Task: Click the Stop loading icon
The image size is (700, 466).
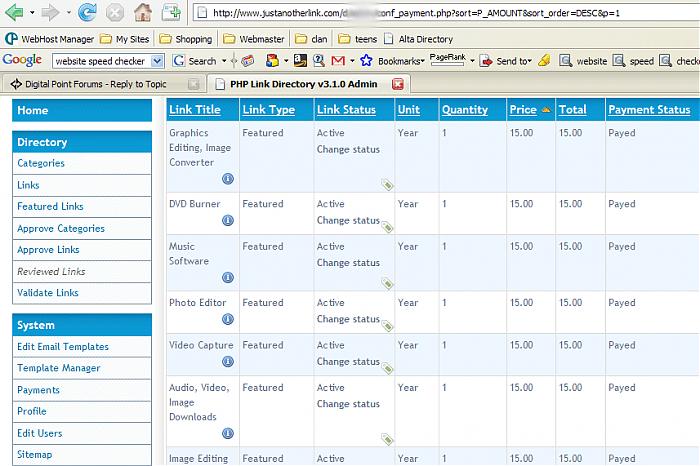Action: click(x=115, y=12)
